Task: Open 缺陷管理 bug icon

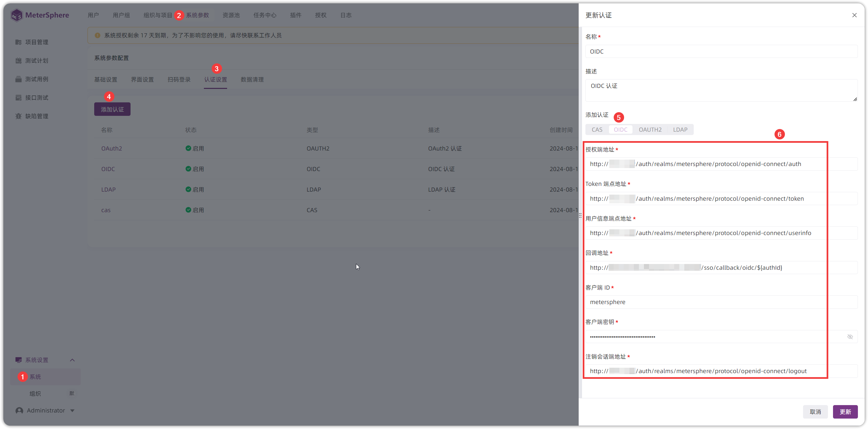Action: [x=18, y=117]
